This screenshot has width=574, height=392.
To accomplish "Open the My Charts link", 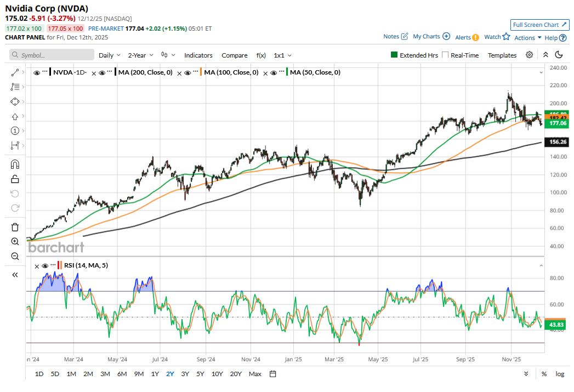I will point(431,37).
